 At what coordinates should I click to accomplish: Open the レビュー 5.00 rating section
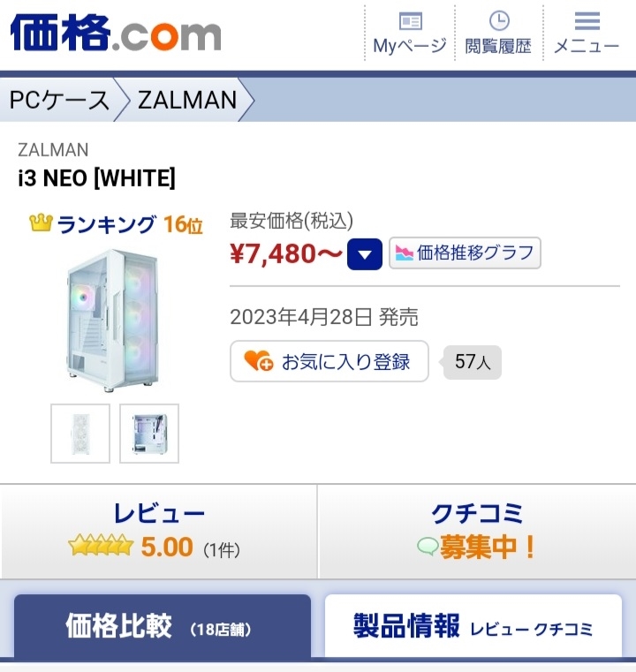coord(159,532)
